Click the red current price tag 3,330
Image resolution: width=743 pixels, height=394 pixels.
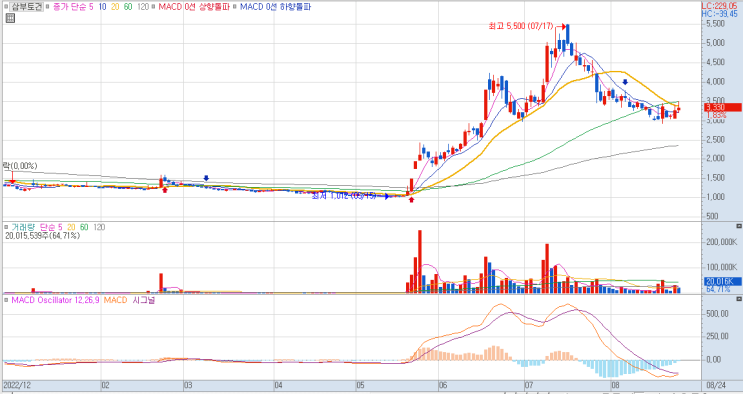click(x=722, y=108)
